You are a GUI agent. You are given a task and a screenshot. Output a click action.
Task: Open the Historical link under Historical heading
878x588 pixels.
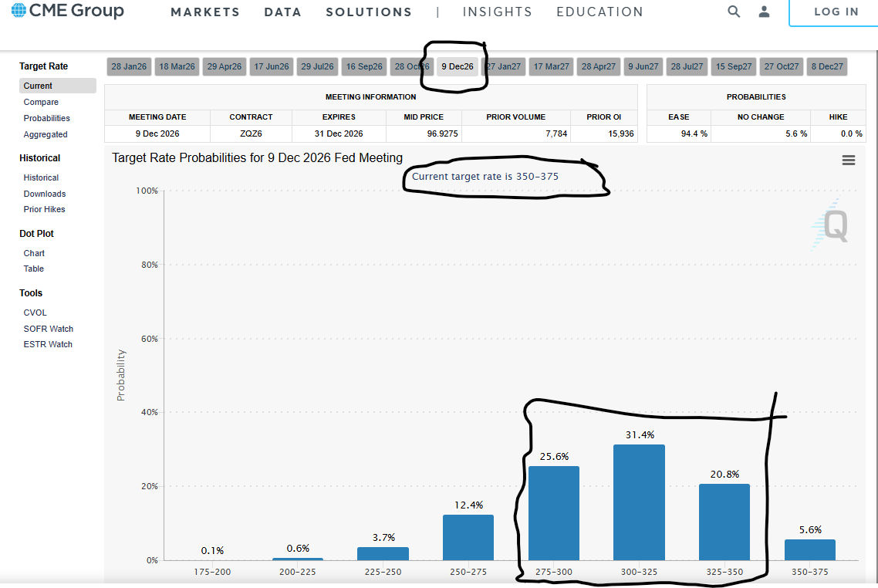pos(41,177)
